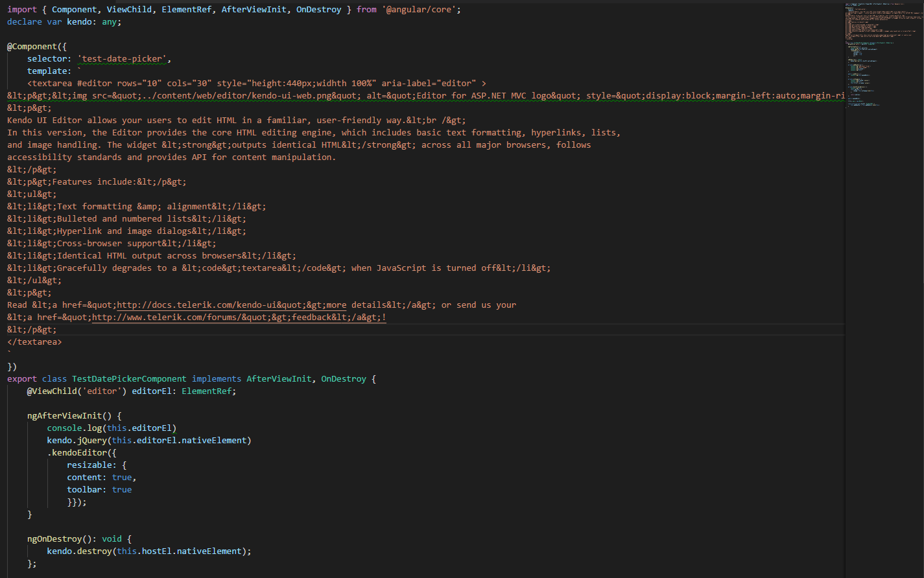This screenshot has width=924, height=578.
Task: Click the closing textarea tag
Action: (34, 341)
